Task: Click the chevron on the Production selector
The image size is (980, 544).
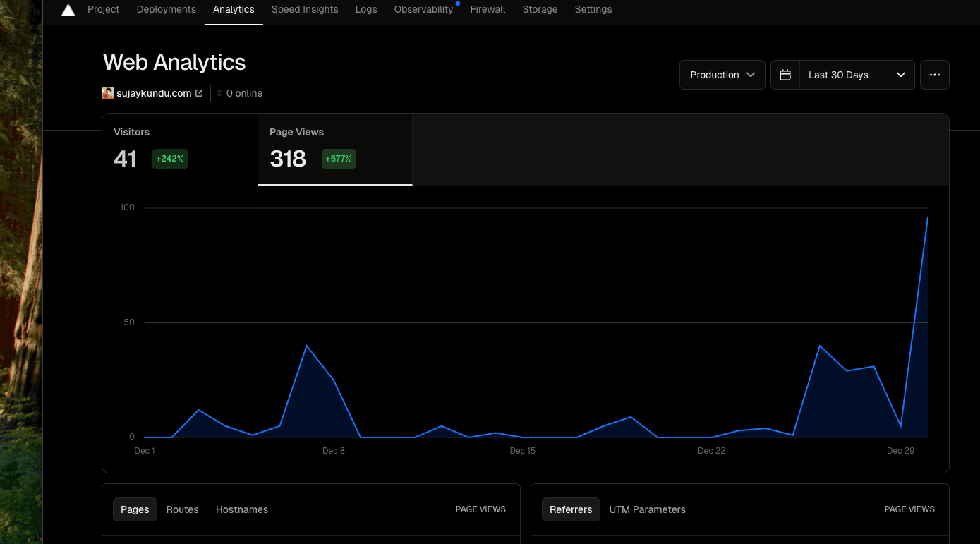Action: (751, 74)
